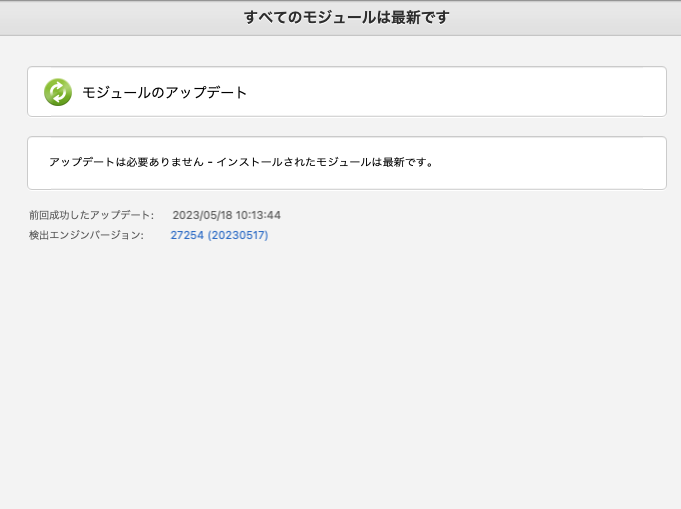Screen dimensions: 681x509
Task: Click the アップデートは必要ありません status message
Action: click(x=241, y=162)
